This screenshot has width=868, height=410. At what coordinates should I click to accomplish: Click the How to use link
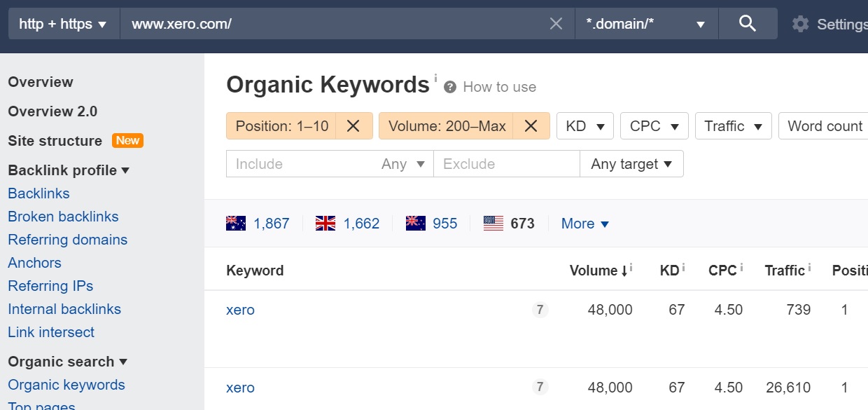[x=499, y=88]
